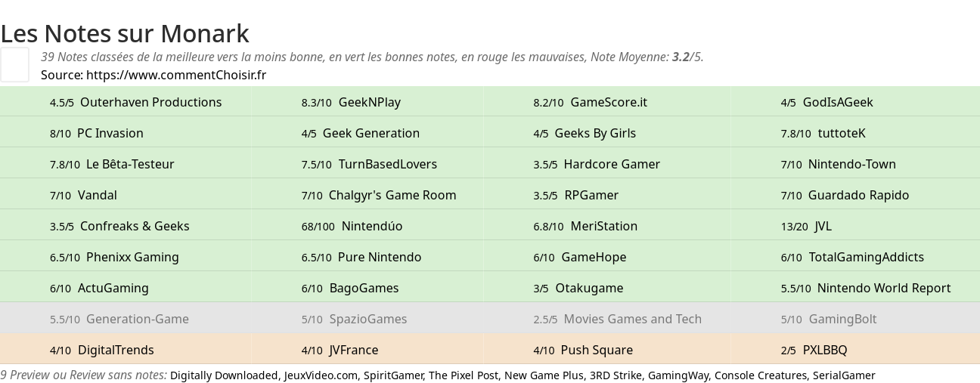The height and width of the screenshot is (383, 980).
Task: Open the Hardcore Gamer review
Action: pyautogui.click(x=597, y=164)
